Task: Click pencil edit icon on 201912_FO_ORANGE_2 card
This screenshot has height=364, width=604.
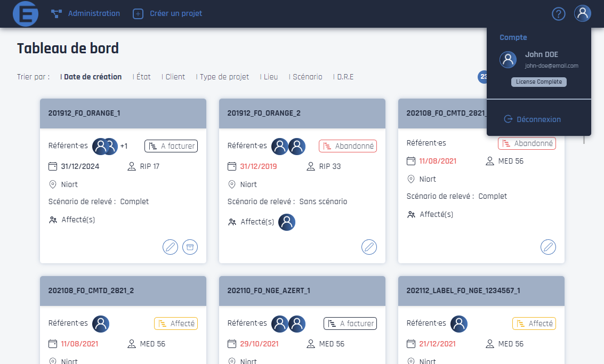Action: coord(369,247)
